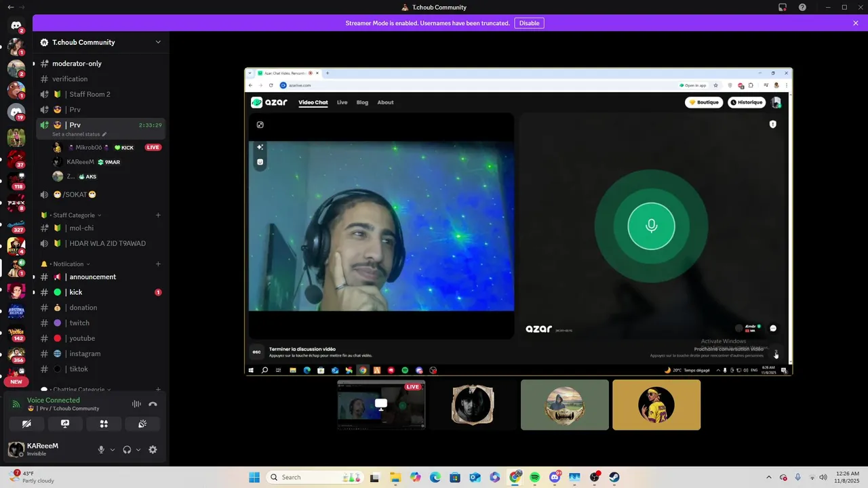868x488 pixels.
Task: Open File Explorer from the taskbar
Action: point(395,477)
